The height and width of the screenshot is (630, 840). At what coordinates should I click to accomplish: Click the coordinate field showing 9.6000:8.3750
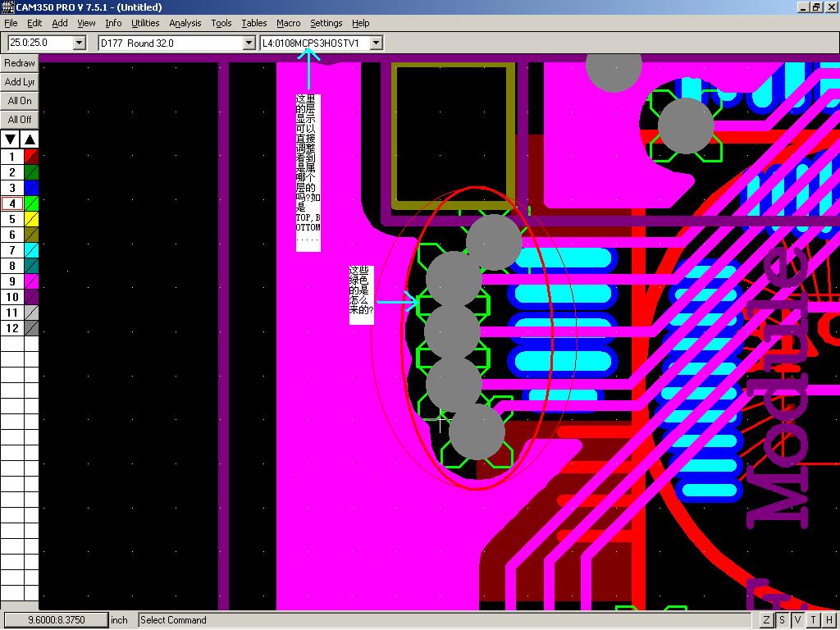56,620
